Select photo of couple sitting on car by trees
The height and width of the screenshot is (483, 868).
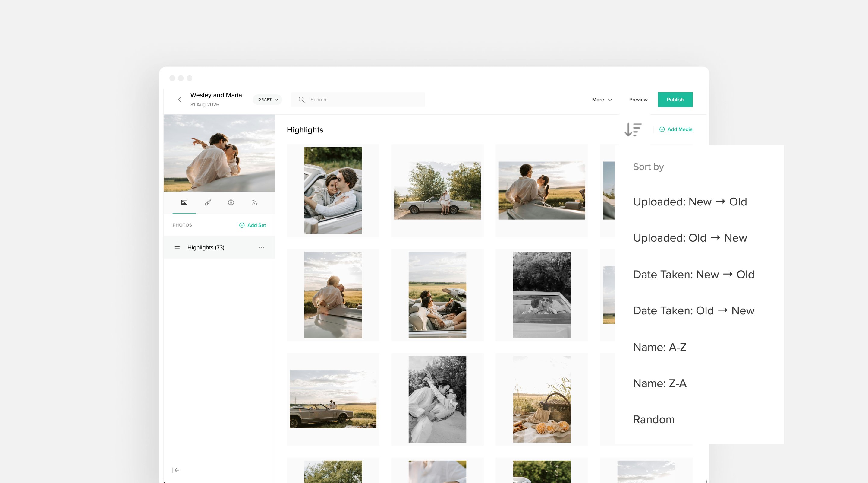click(x=437, y=190)
